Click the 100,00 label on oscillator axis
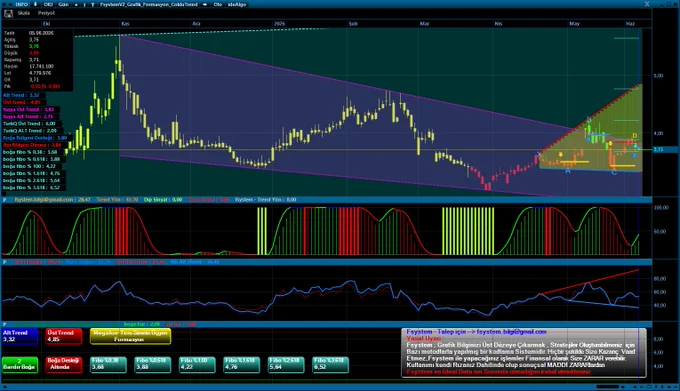This screenshot has height=391, width=680. click(661, 208)
